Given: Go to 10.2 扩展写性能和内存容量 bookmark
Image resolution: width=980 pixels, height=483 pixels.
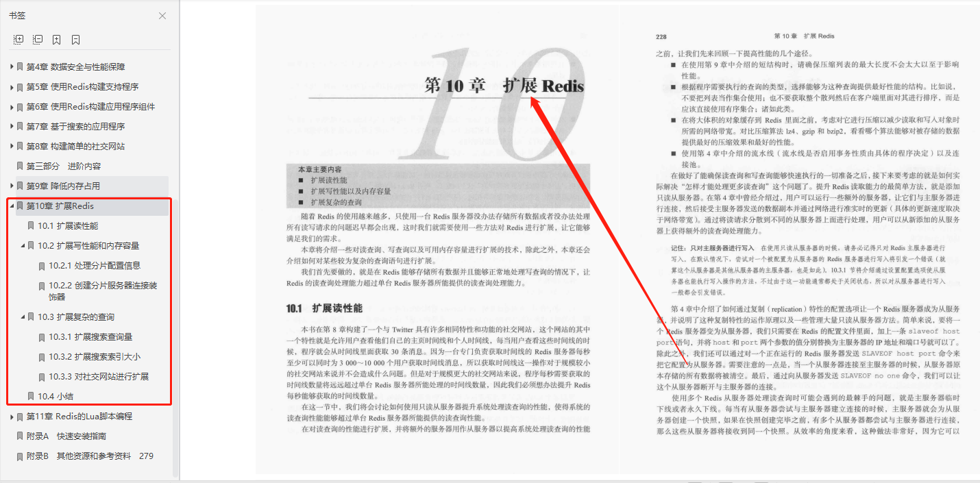Looking at the screenshot, I should pos(88,246).
